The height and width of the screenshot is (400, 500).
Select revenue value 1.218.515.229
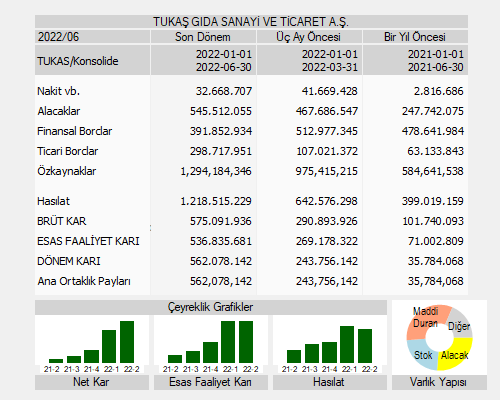tap(216, 201)
